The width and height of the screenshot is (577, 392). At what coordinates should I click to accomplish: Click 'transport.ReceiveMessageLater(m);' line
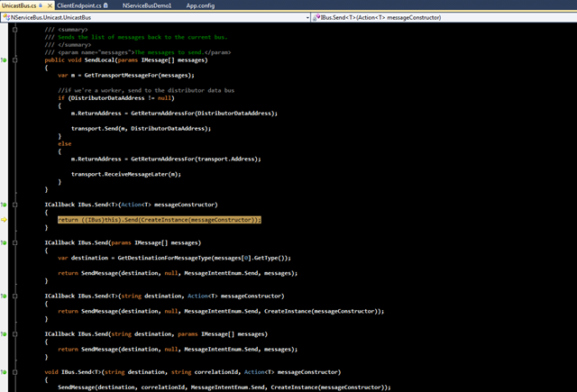point(126,174)
